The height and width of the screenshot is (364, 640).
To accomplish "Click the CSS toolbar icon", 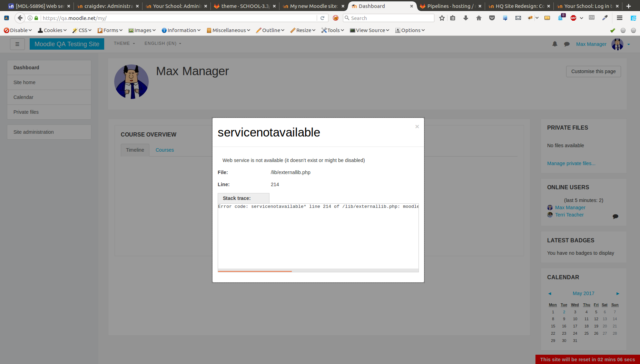I will [592, 18].
